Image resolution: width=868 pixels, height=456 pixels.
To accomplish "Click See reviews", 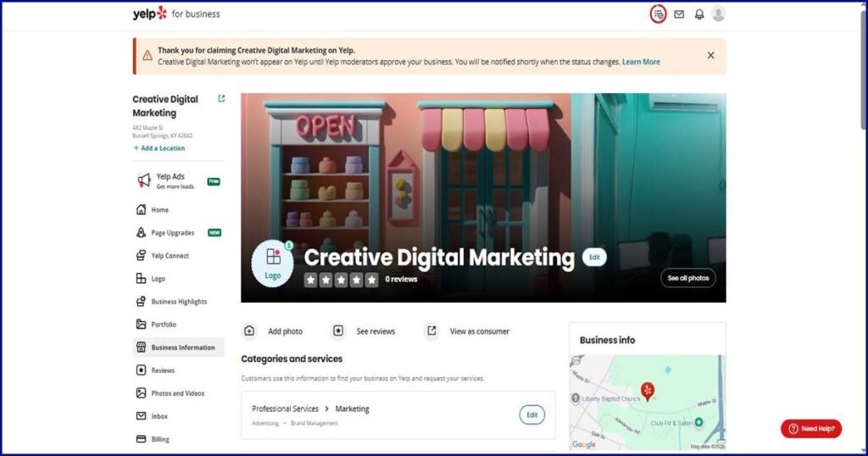I will [376, 331].
